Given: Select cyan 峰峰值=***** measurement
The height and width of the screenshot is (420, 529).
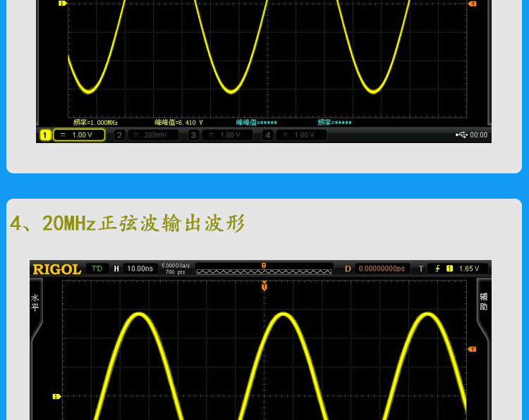Looking at the screenshot, I should (257, 123).
